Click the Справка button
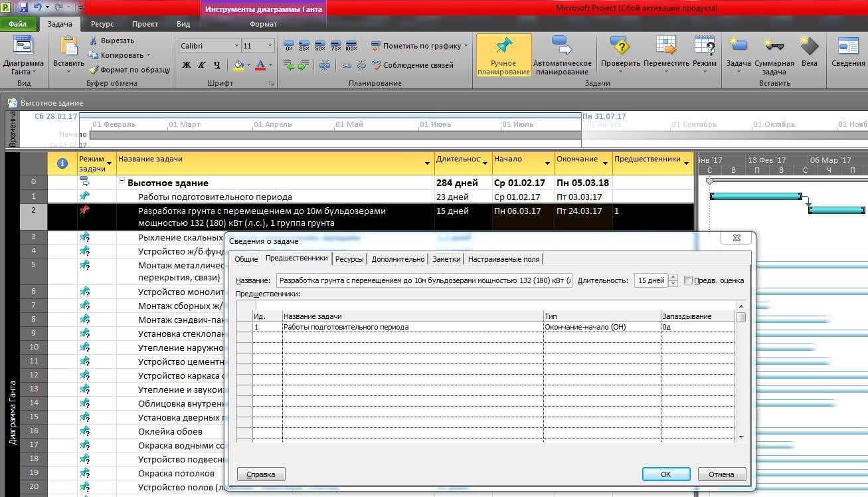Screen dimensions: 868x497 [x=260, y=474]
